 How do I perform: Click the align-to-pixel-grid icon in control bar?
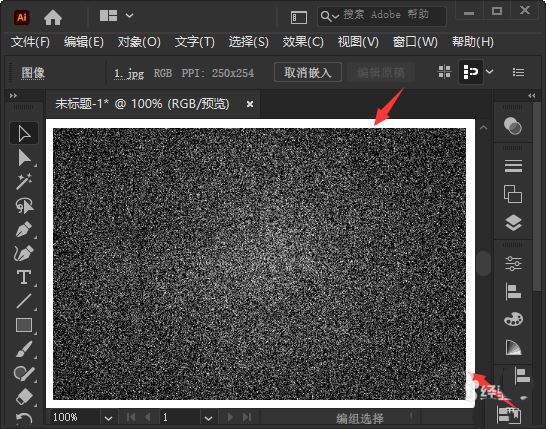pos(444,72)
